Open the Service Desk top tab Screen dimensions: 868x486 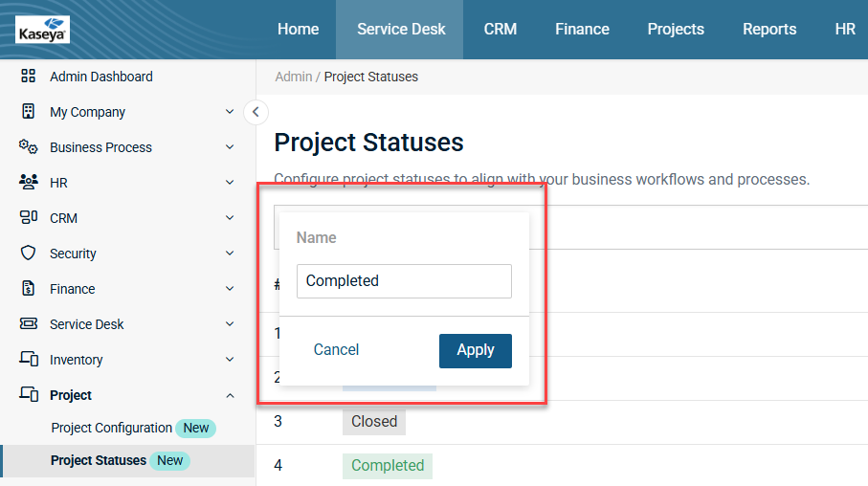click(401, 30)
